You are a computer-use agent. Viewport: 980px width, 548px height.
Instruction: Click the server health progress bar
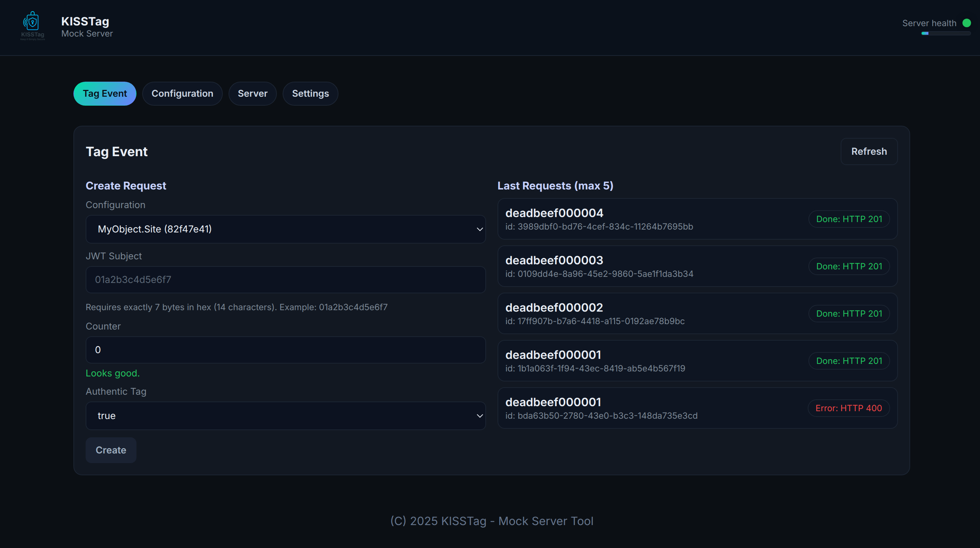(946, 33)
